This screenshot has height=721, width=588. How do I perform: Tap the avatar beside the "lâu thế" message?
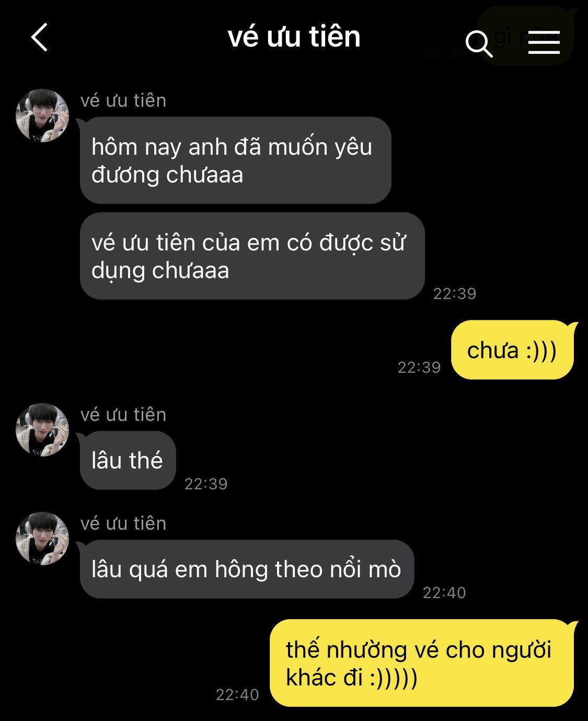point(42,429)
